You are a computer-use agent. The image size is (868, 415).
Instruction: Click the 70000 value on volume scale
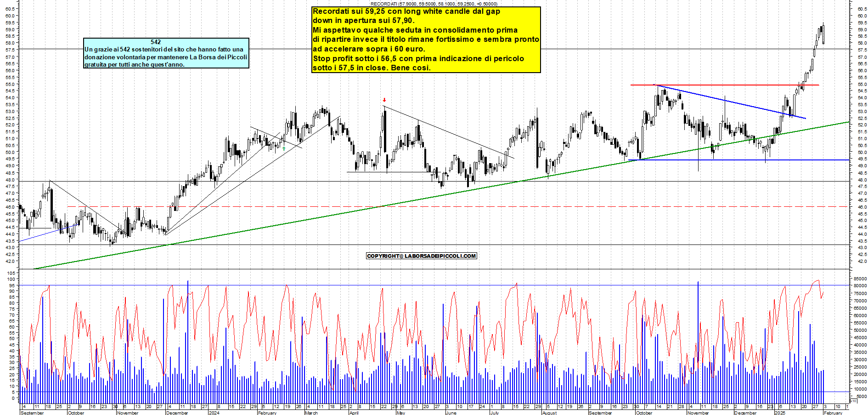coord(860,301)
